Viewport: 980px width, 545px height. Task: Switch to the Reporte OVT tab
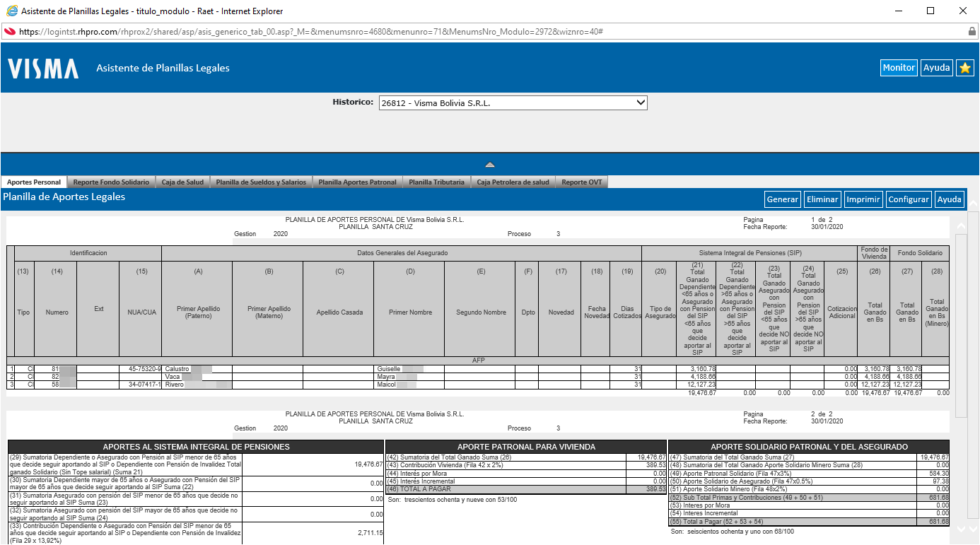tap(581, 182)
